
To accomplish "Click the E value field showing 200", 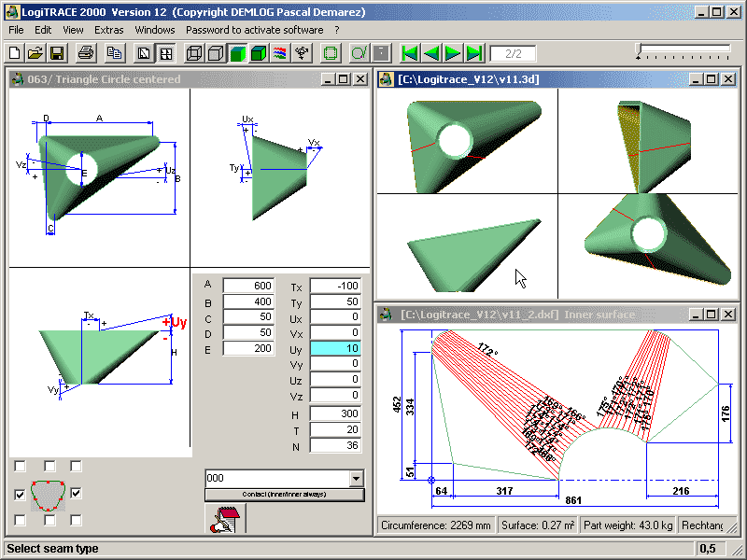I will [248, 348].
